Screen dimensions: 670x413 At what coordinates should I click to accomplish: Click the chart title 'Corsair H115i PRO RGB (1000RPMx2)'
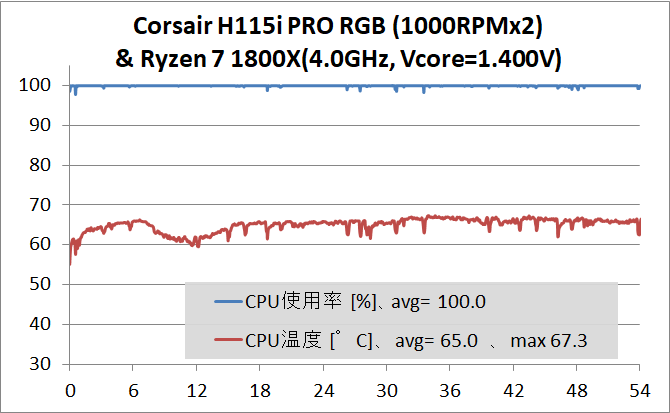pos(338,26)
